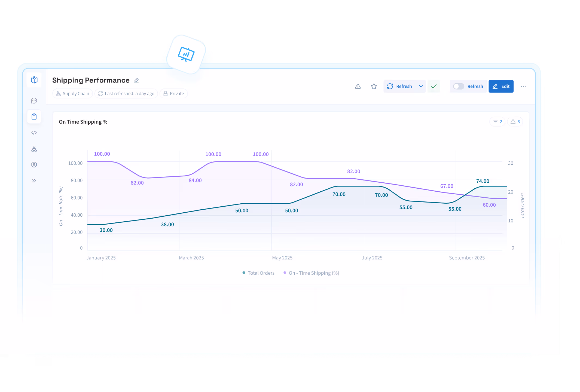580x392 pixels.
Task: Open the chat bubble sidebar icon
Action: tap(34, 101)
